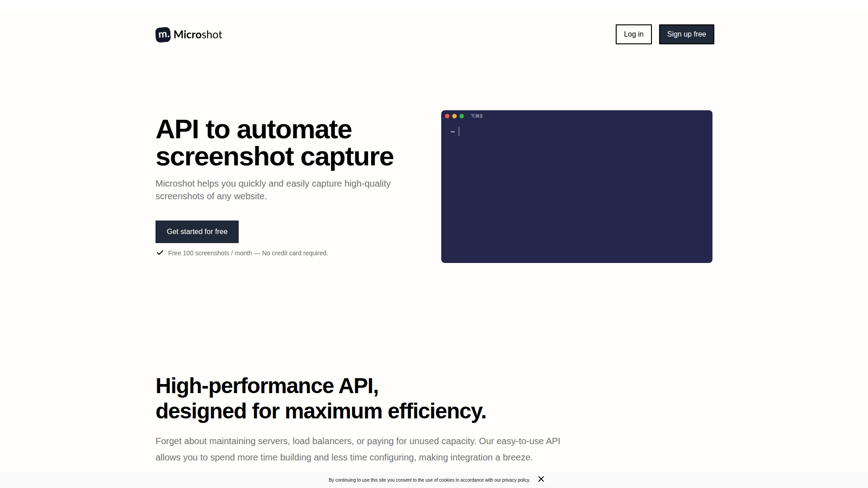The image size is (868, 488).
Task: Click the yellow terminal window dot
Action: pos(454,116)
